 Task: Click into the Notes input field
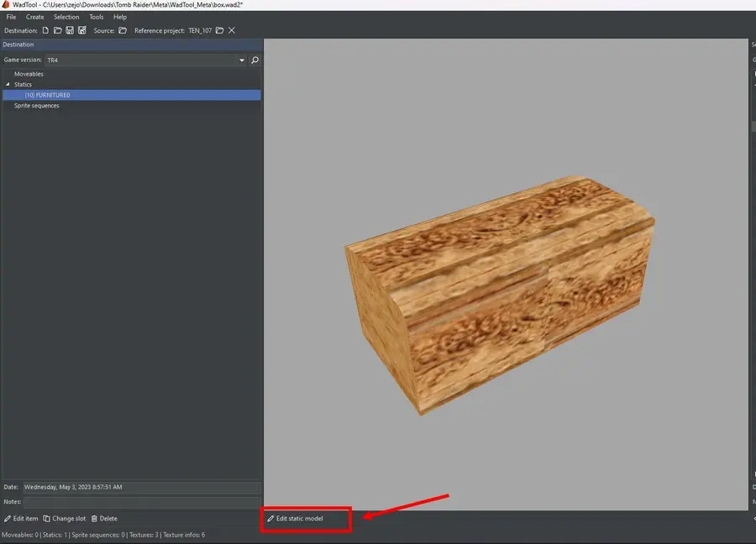(141, 501)
